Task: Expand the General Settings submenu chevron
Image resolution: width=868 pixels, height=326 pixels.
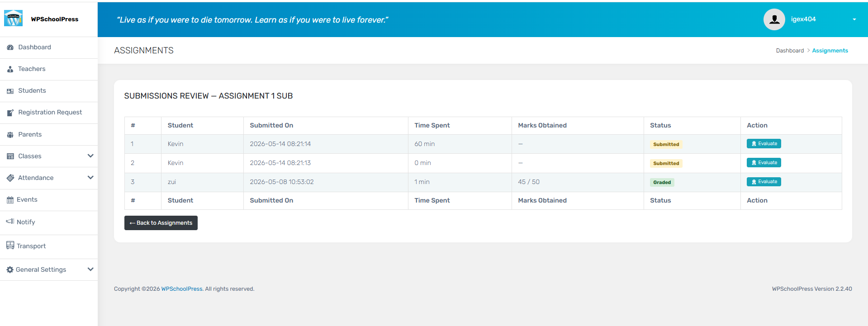Action: tap(90, 269)
